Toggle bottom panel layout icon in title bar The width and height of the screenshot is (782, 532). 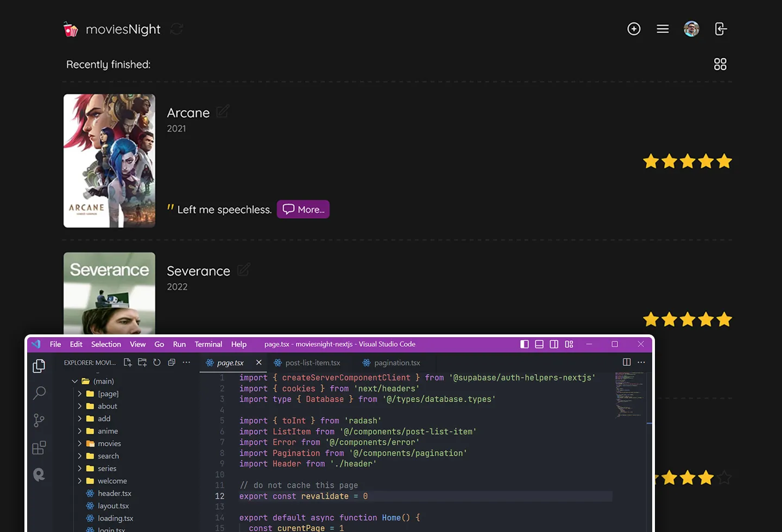[539, 344]
